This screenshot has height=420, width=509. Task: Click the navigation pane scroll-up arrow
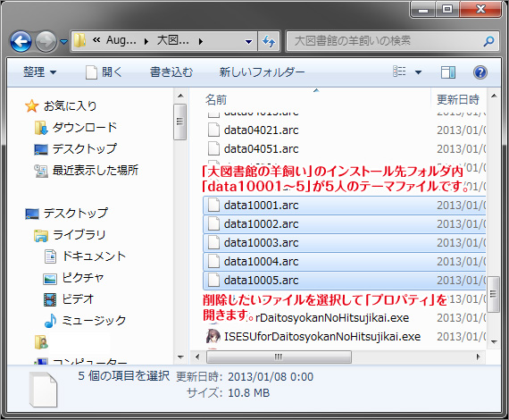tap(180, 96)
